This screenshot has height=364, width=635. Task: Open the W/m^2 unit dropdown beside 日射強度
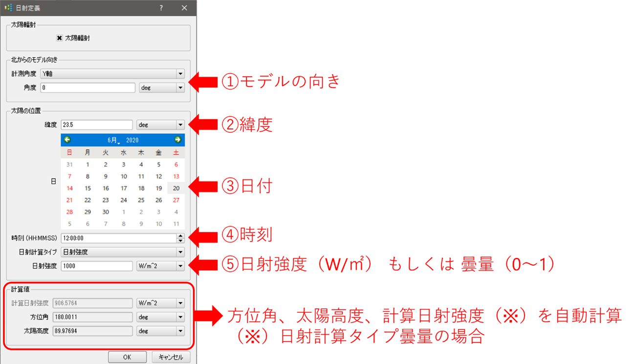pyautogui.click(x=180, y=265)
